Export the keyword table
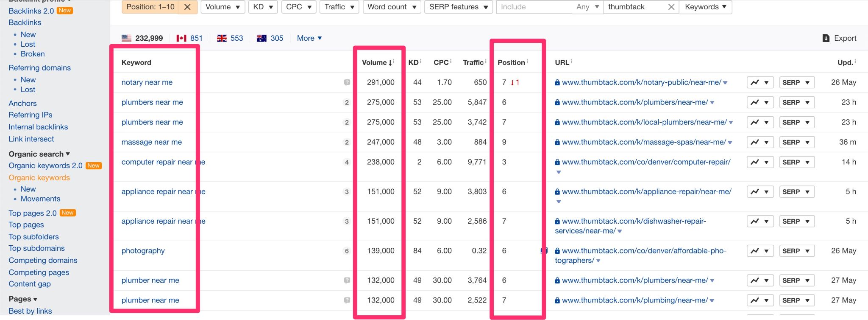The width and height of the screenshot is (868, 320). click(x=839, y=38)
